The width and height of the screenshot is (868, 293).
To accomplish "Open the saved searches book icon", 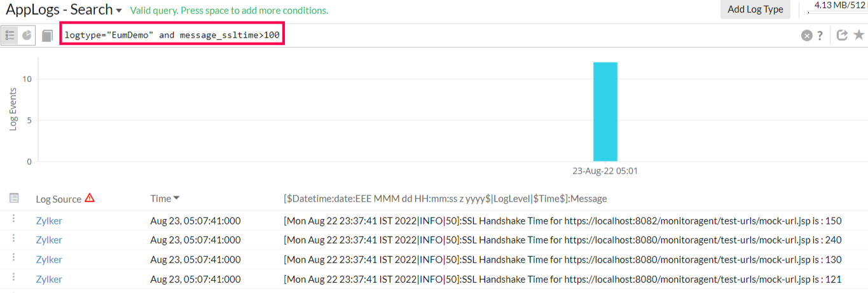I will point(48,36).
